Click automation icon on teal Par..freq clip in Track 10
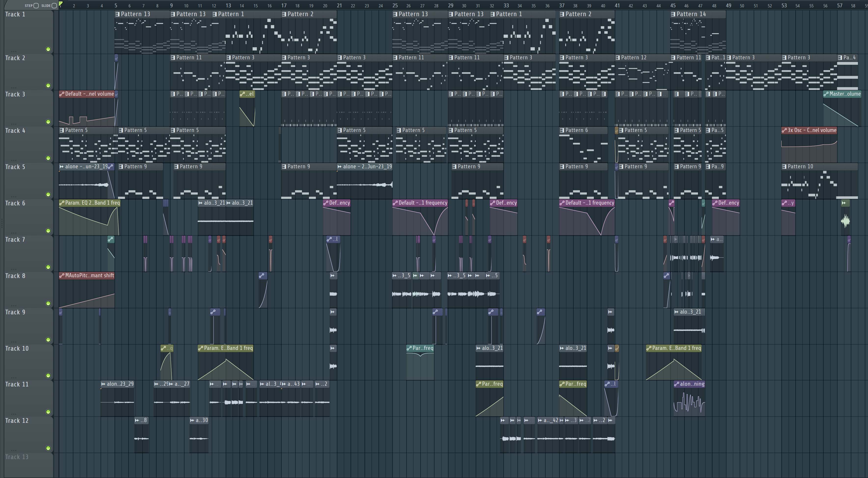 [409, 348]
